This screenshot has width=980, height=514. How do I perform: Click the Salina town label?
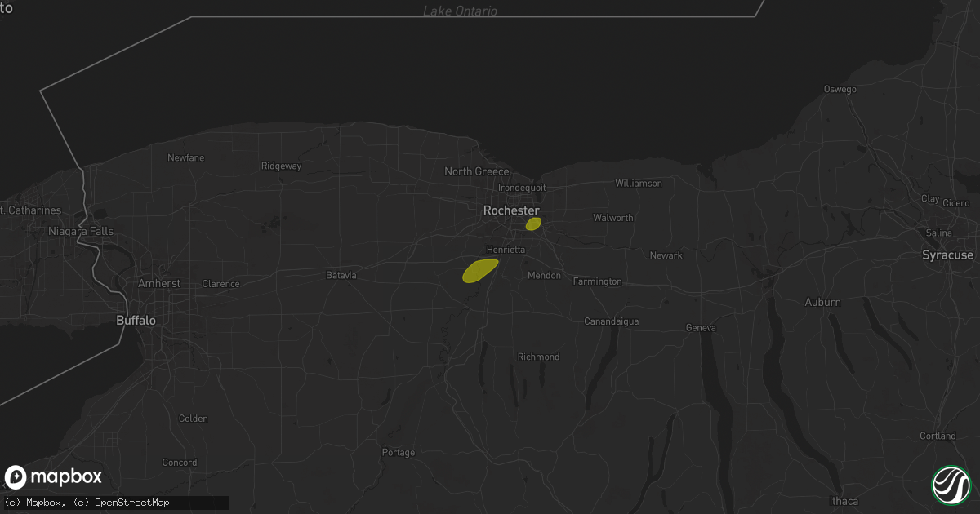[x=939, y=233]
